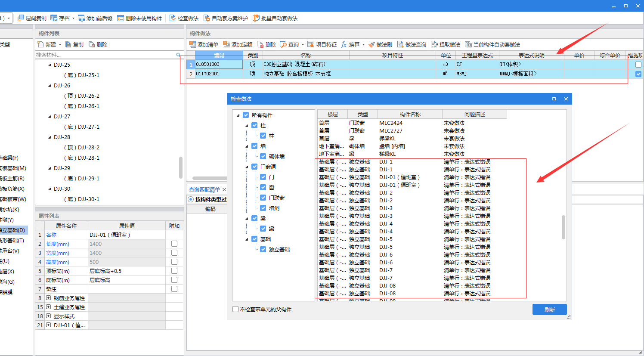644x356 pixels.
Task: Close the 检查做法 dialog
Action: tap(566, 99)
